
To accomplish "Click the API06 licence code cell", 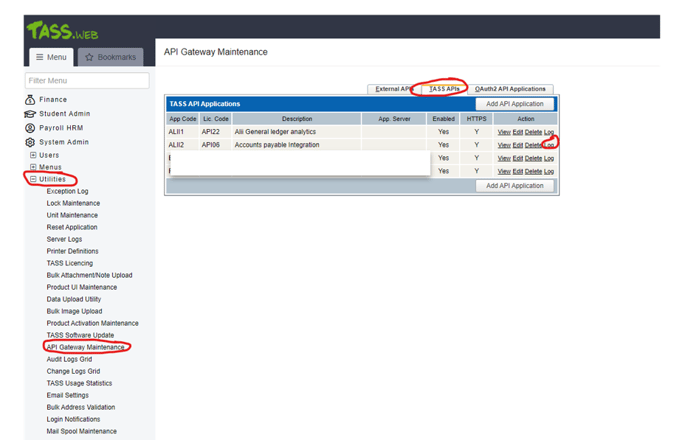I will click(x=211, y=145).
